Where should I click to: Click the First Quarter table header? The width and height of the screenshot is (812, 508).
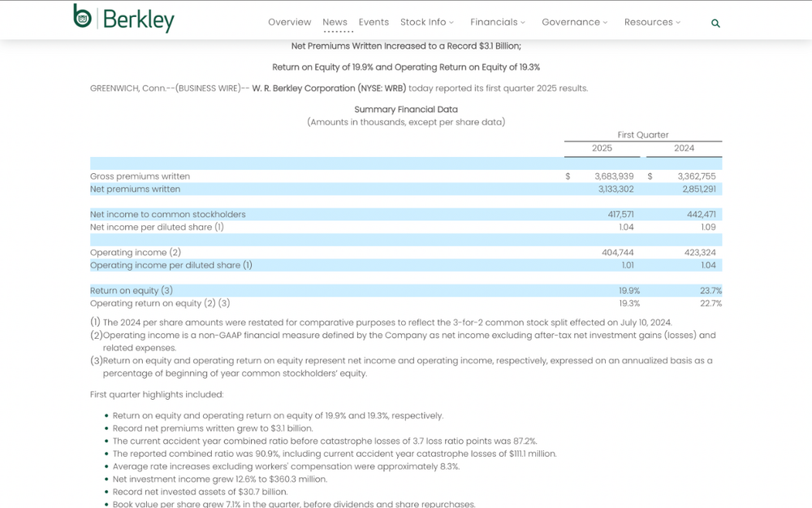click(x=642, y=135)
